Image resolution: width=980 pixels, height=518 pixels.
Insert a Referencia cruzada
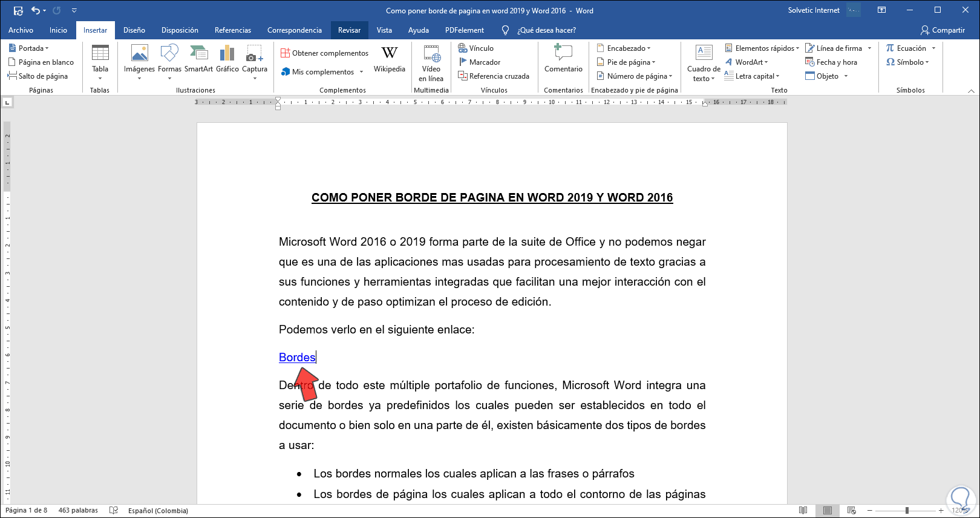tap(494, 76)
